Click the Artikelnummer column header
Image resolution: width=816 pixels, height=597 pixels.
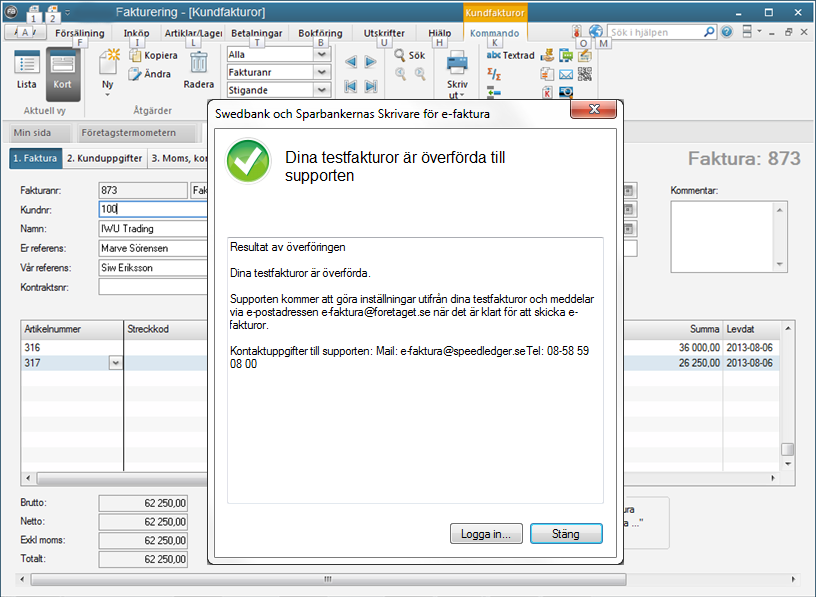[x=72, y=329]
